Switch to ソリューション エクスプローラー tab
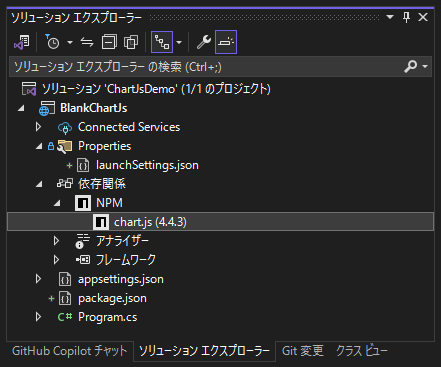The height and width of the screenshot is (367, 441). tap(204, 351)
